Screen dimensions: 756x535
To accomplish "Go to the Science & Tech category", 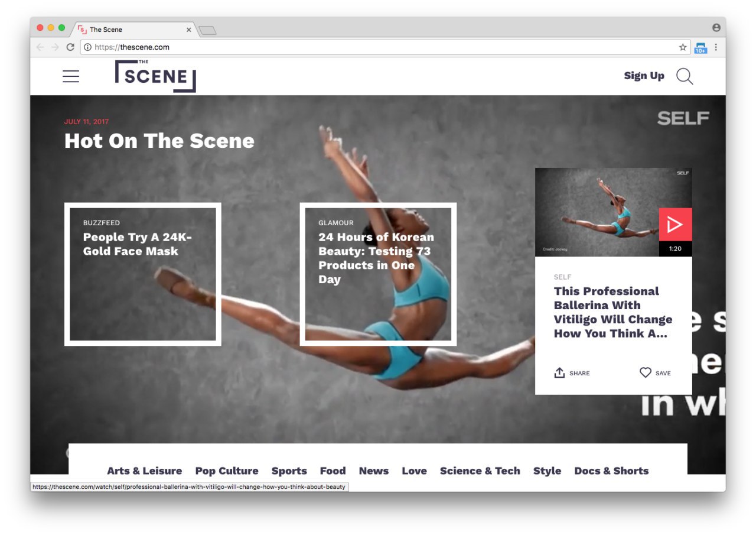I will [x=480, y=471].
